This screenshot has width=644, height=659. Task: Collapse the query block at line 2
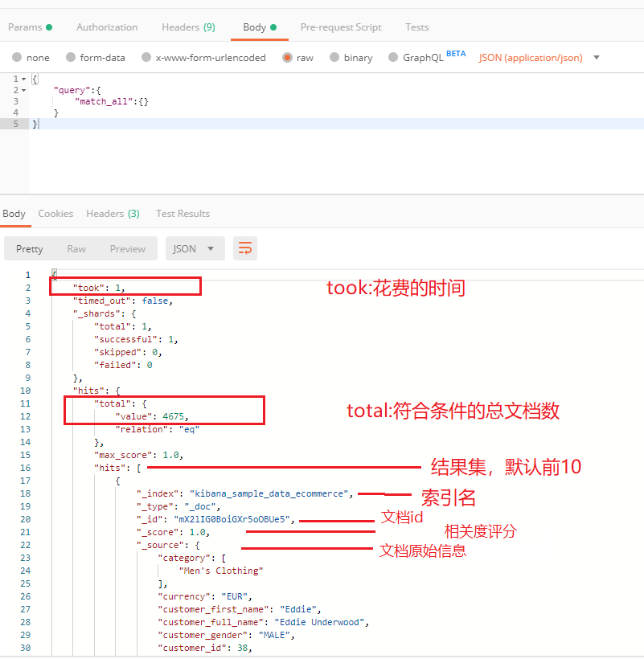tap(24, 90)
